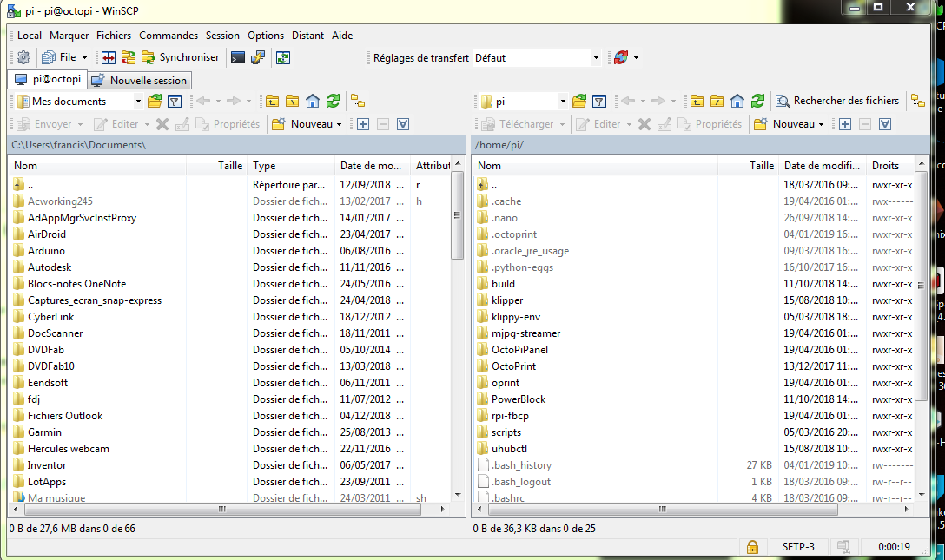Sort remote panel by Droits column
945x560 pixels.
891,166
